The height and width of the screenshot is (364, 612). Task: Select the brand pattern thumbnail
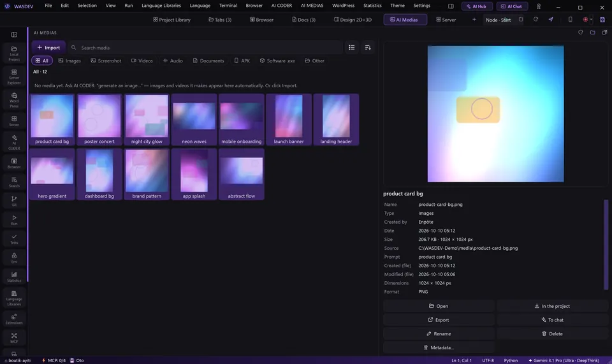point(147,174)
